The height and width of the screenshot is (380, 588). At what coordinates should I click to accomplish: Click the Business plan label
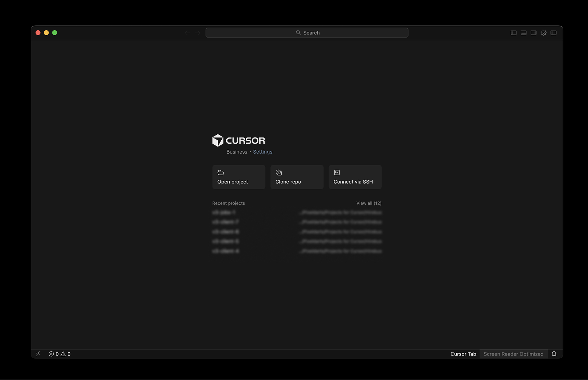[237, 152]
